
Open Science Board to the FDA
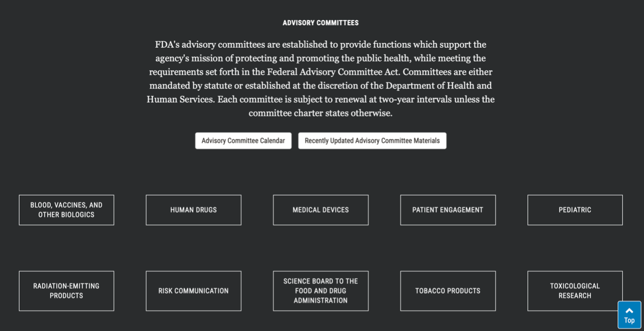[x=320, y=291]
